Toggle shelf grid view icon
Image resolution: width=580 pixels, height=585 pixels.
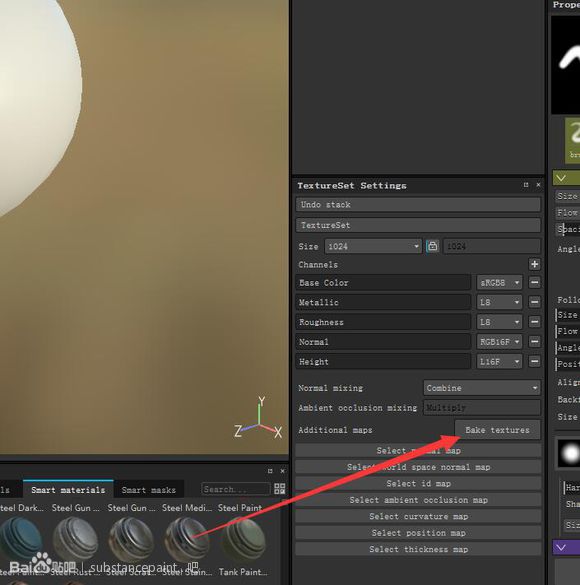pos(279,488)
